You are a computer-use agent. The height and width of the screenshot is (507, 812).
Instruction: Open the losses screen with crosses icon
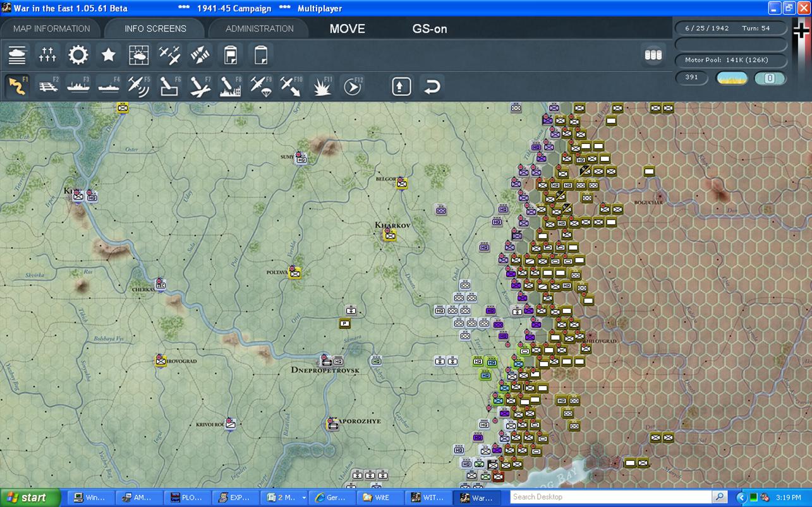47,56
